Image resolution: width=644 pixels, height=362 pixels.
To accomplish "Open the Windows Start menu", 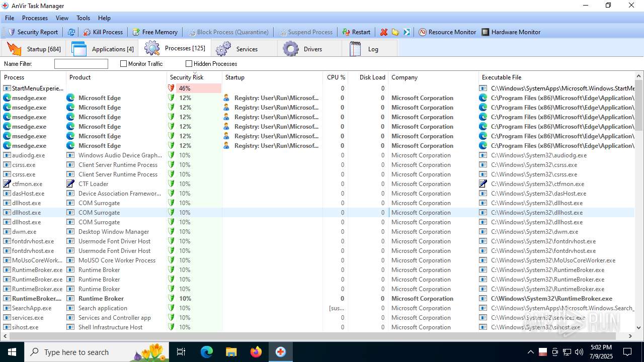I will click(x=12, y=352).
